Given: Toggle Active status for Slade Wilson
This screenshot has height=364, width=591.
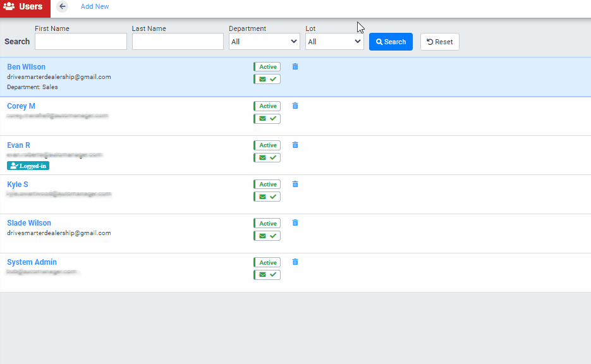Looking at the screenshot, I should [x=267, y=223].
